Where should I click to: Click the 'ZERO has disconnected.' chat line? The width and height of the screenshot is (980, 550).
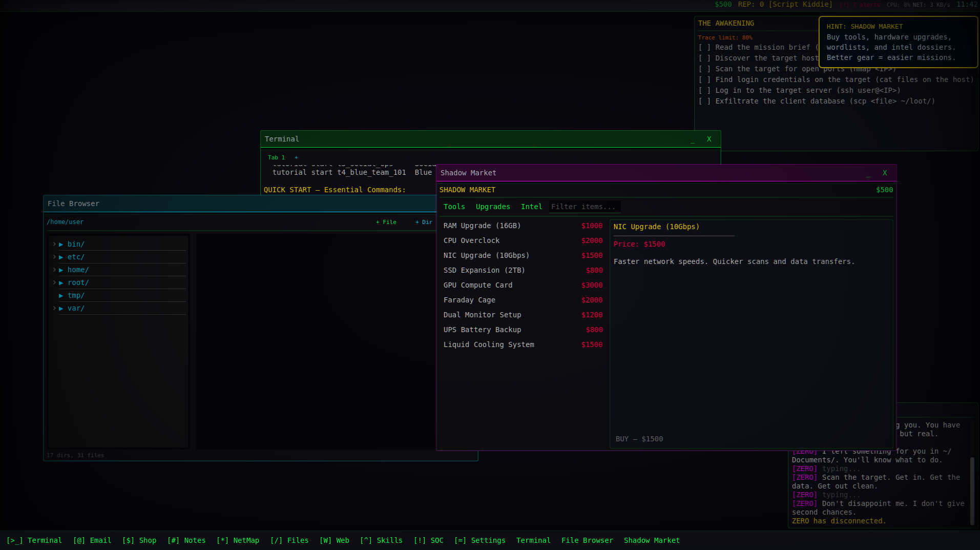839,521
